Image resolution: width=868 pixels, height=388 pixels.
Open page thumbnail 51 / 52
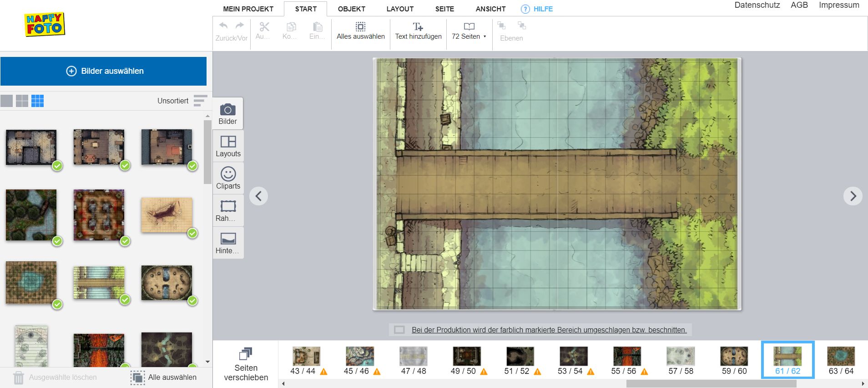click(520, 356)
